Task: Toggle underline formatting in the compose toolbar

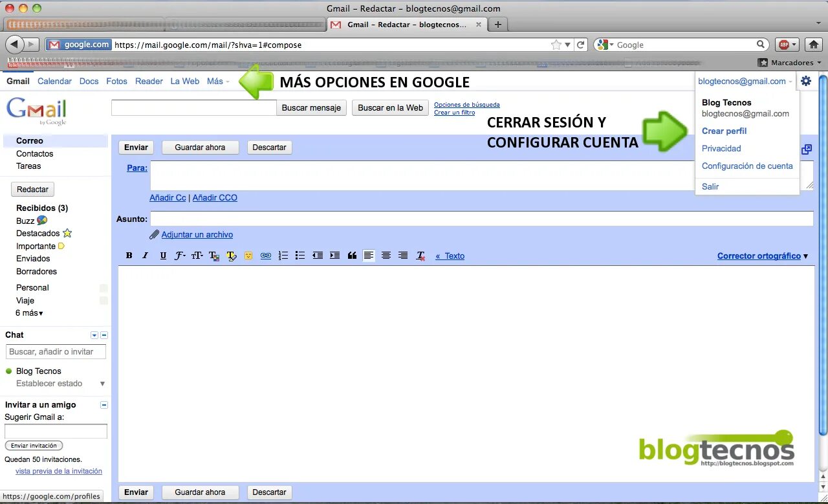Action: [x=163, y=256]
